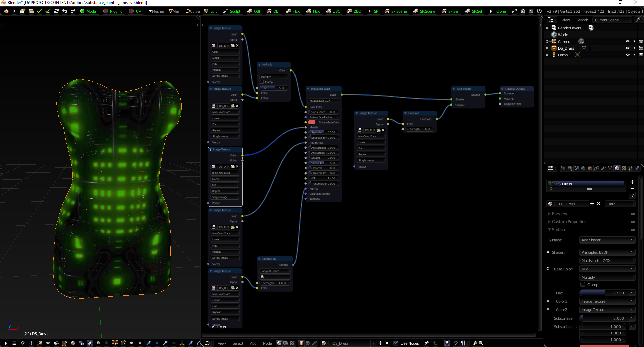
Task: Open the Meshes menu button in toolbar
Action: (156, 11)
